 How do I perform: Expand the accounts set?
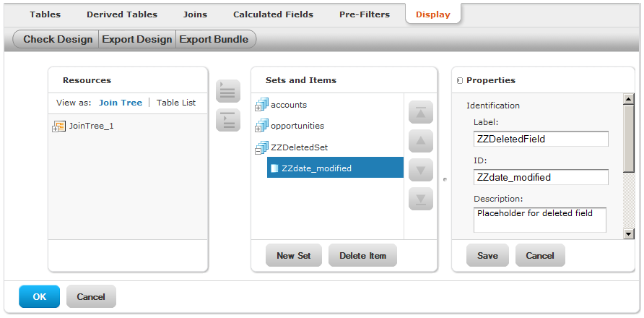(x=258, y=108)
